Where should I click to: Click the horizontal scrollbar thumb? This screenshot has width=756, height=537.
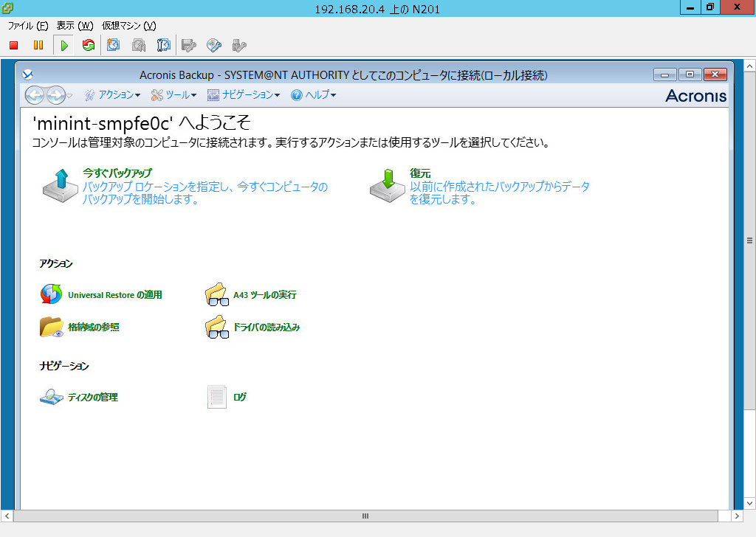tap(365, 516)
